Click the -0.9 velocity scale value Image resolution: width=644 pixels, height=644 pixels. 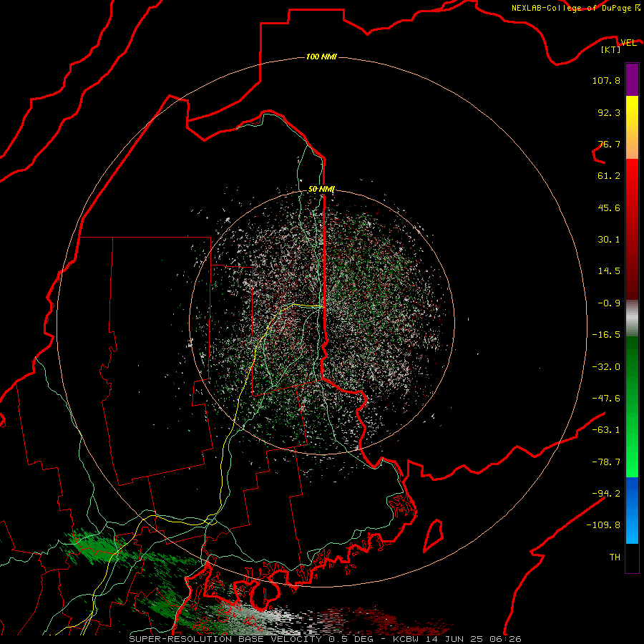609,303
